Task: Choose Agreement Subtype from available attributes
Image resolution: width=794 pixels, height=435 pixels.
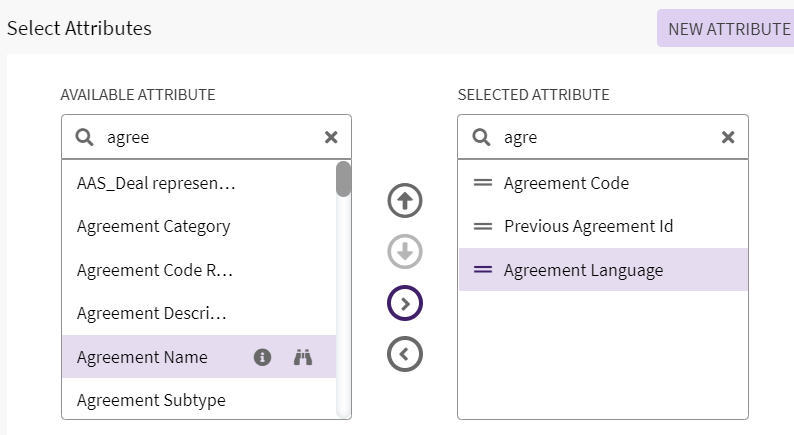Action: [151, 400]
